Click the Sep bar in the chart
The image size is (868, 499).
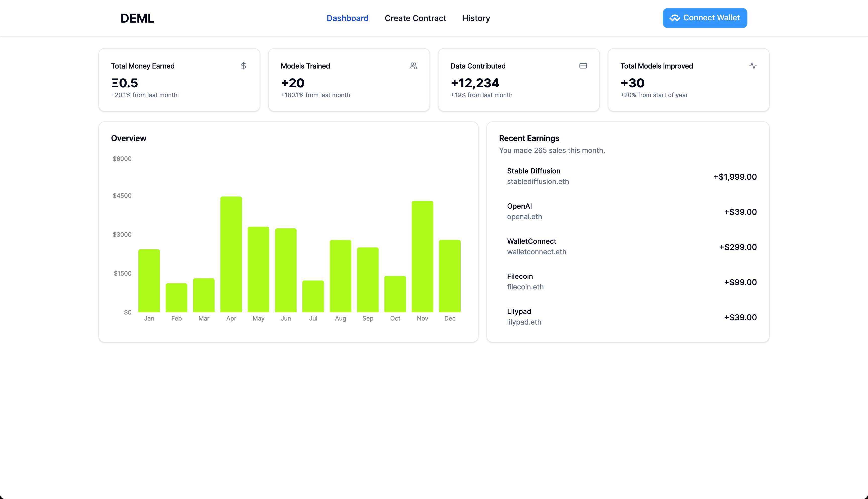[x=368, y=280]
